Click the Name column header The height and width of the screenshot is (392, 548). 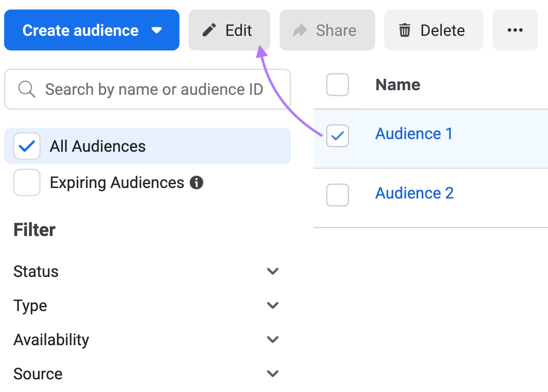pos(398,85)
